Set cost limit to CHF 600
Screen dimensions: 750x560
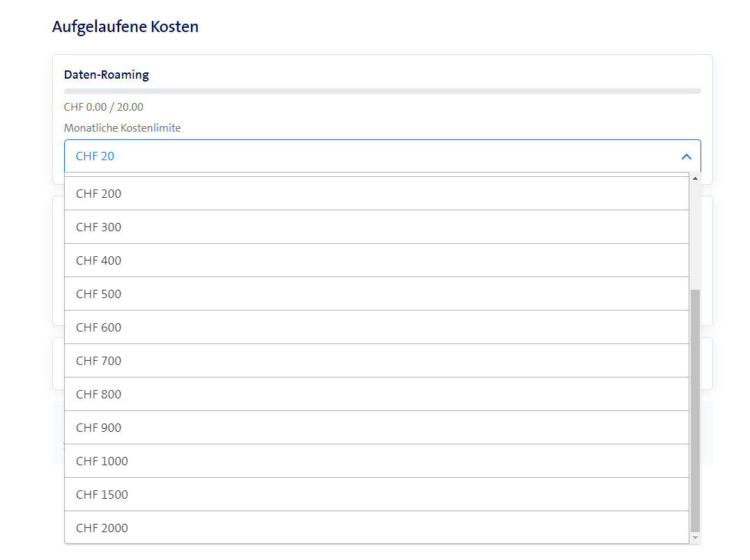click(x=376, y=327)
